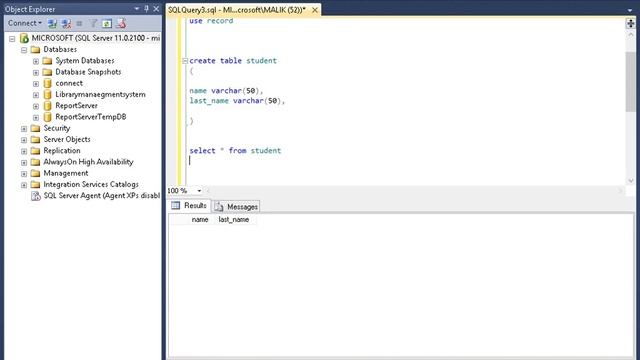Viewport: 640px width, 360px height.
Task: Expand the Server Objects folder
Action: tap(24, 140)
